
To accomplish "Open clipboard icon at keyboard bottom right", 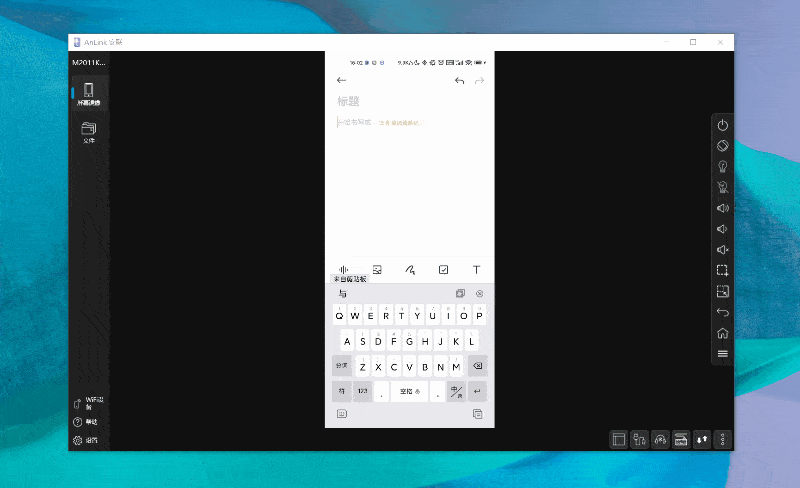I will (x=478, y=414).
